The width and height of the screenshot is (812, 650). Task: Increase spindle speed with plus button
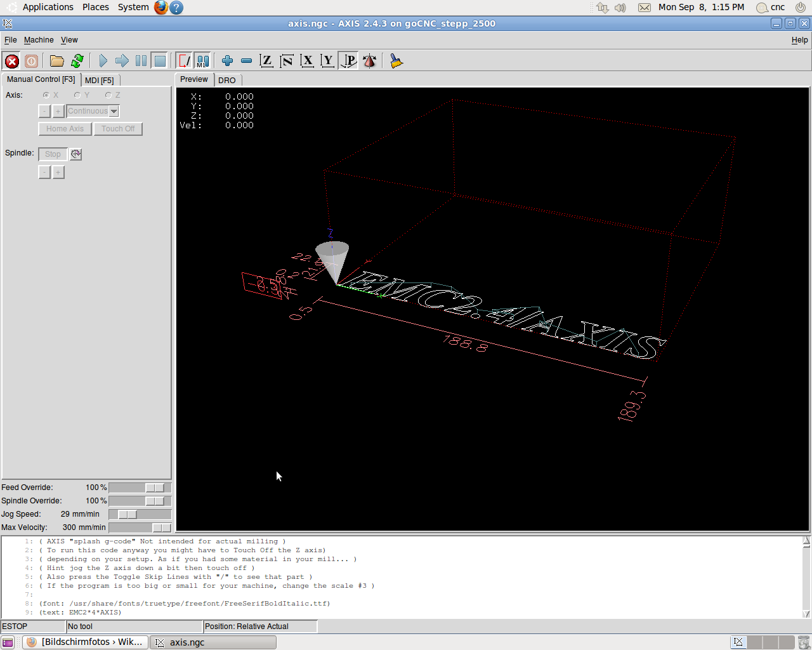58,173
